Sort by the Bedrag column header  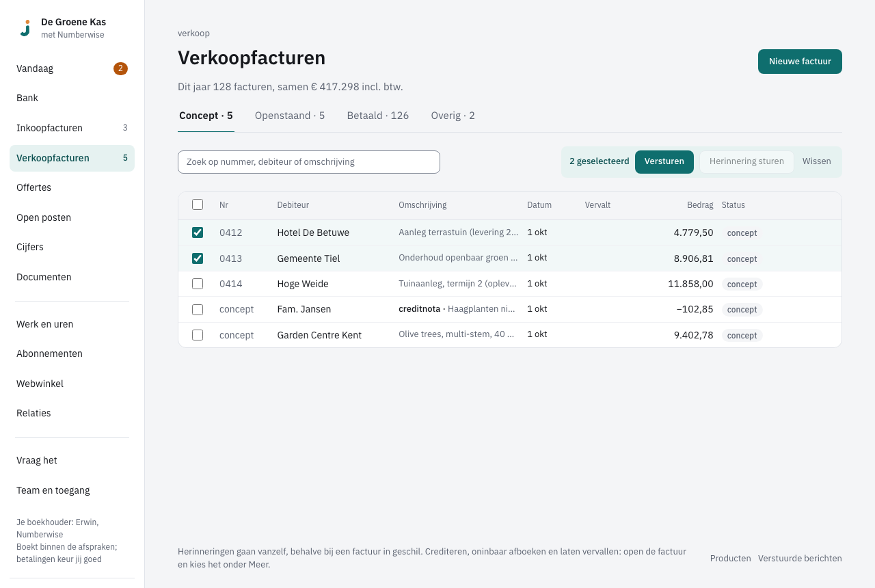click(x=700, y=205)
